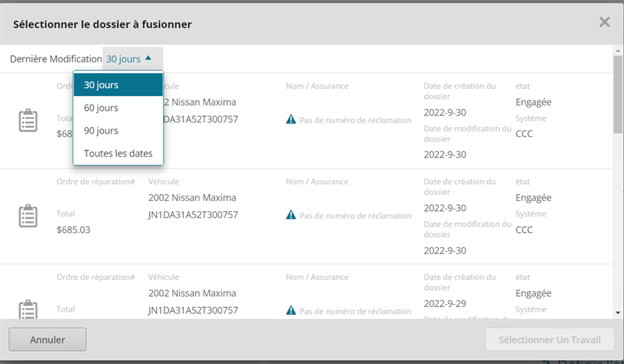The width and height of the screenshot is (624, 364).
Task: Click VIN 'JN1DA31A52T300757' in the $685.03 row
Action: [x=193, y=215]
